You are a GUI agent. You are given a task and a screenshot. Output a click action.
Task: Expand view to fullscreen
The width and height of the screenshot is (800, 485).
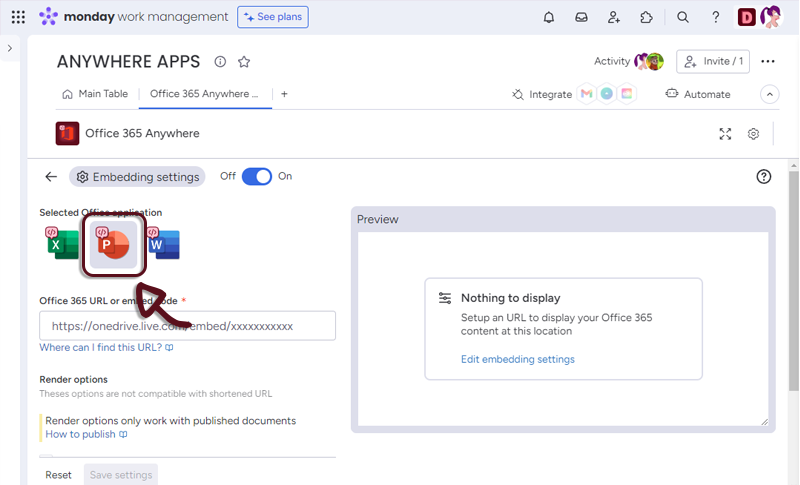pos(726,134)
